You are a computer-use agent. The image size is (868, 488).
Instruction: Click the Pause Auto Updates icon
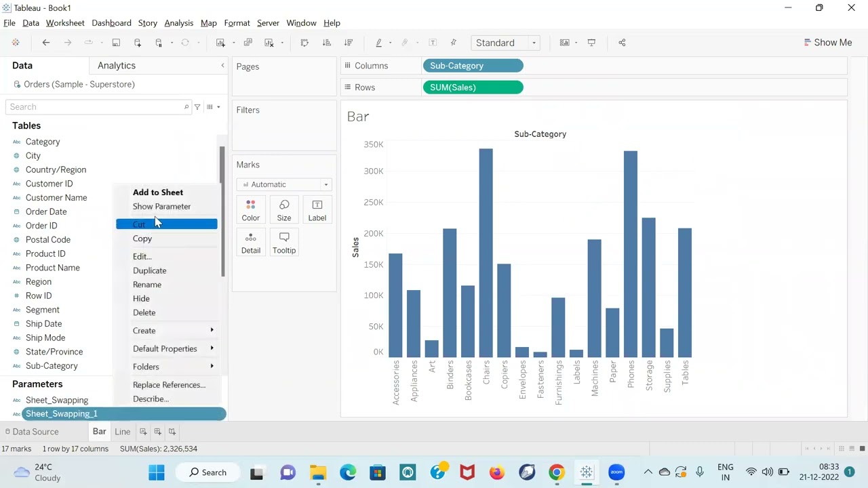click(x=159, y=43)
